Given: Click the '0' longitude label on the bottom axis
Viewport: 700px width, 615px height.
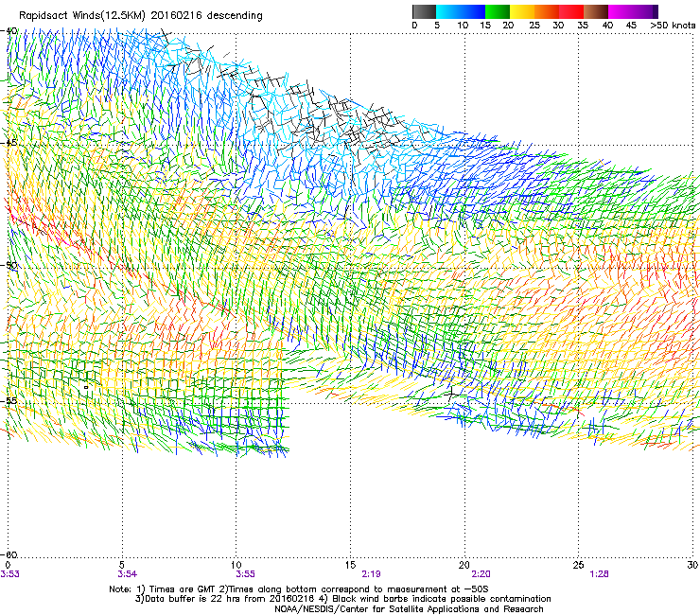Looking at the screenshot, I should (x=8, y=565).
